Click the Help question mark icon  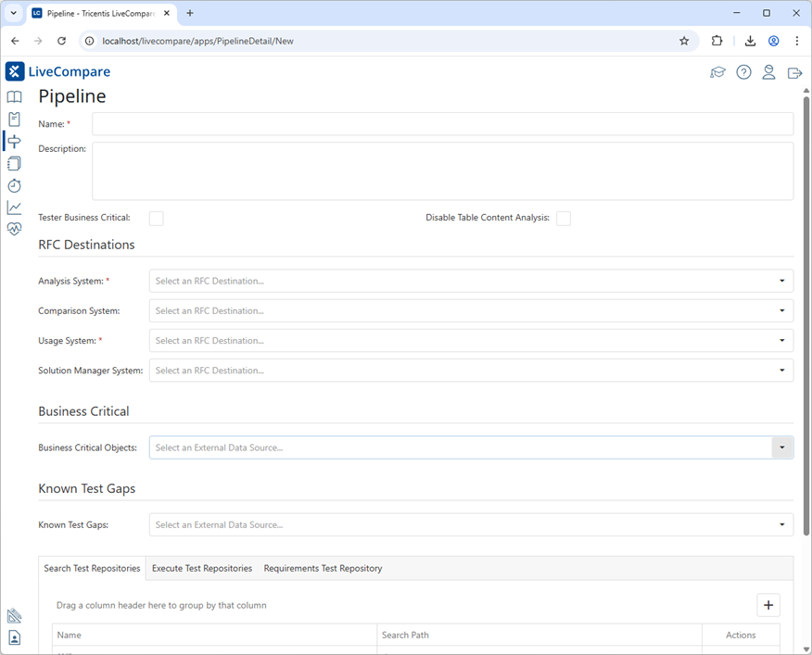point(743,71)
